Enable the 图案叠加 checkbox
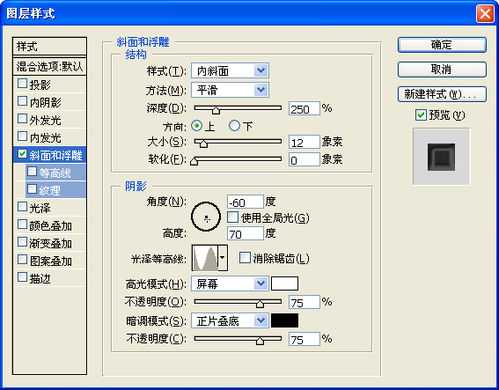The width and height of the screenshot is (499, 390). pyautogui.click(x=22, y=260)
